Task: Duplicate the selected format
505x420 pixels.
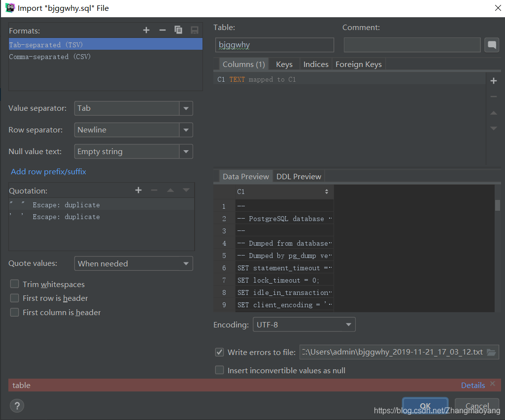Action: [x=178, y=30]
